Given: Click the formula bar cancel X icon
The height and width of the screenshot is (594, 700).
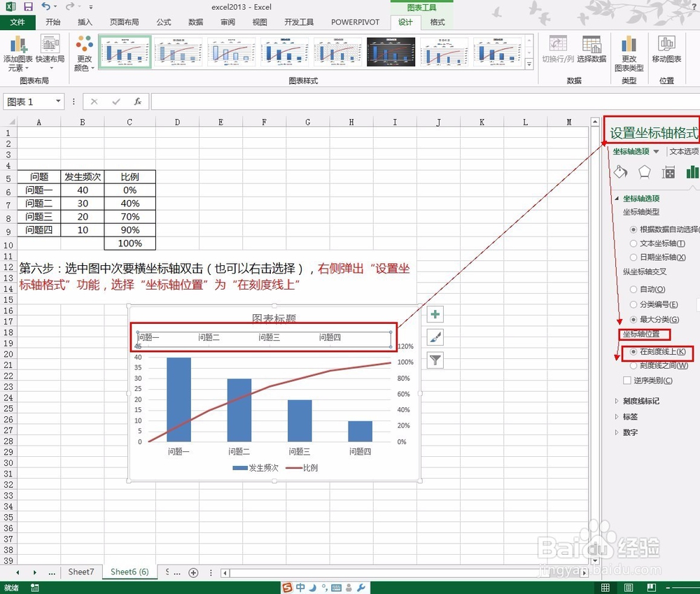Looking at the screenshot, I should (94, 101).
